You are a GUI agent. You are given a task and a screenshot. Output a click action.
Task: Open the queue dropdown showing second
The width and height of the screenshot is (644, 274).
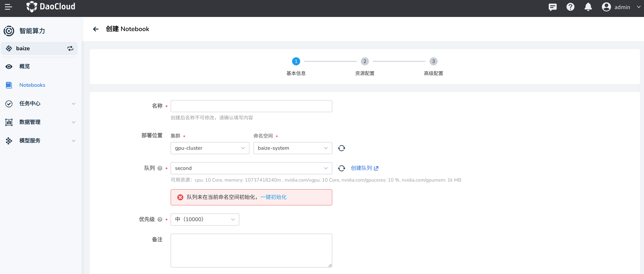(x=251, y=168)
